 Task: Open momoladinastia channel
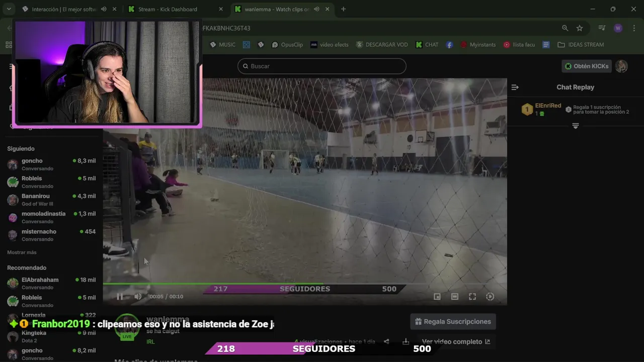[x=51, y=217]
